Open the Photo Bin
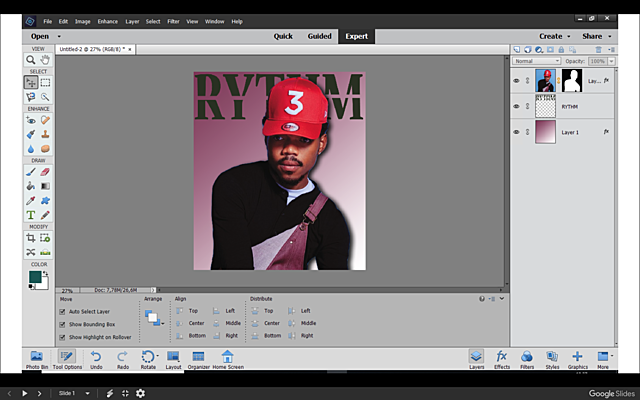 point(37,360)
